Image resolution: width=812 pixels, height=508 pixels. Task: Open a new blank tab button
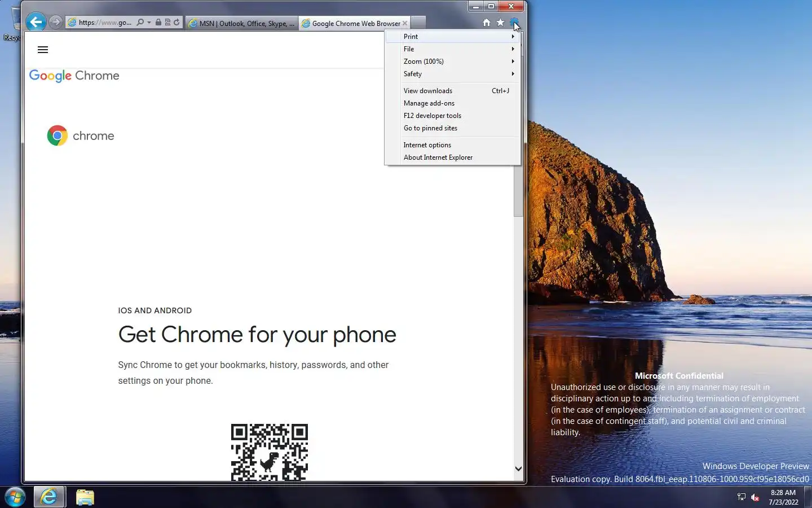[418, 23]
